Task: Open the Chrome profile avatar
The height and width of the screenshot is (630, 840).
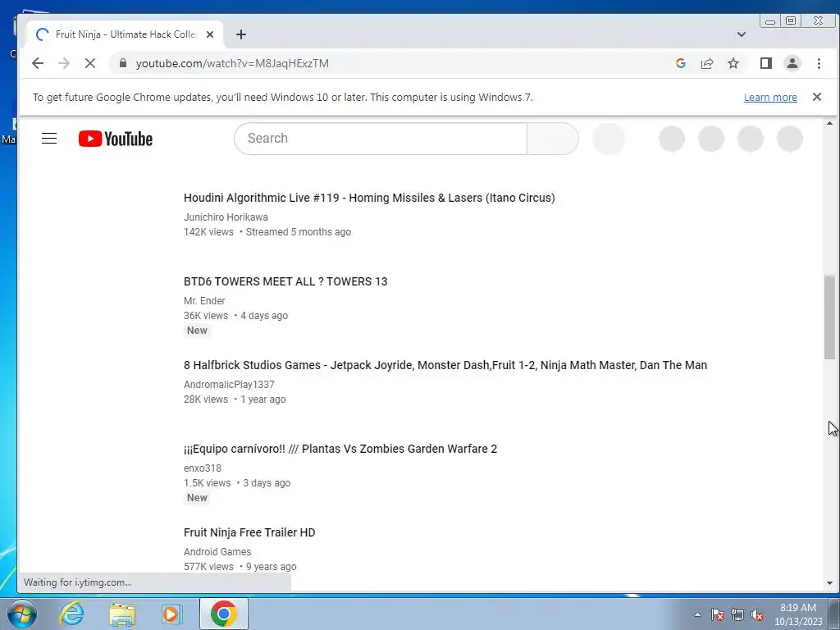Action: tap(792, 63)
